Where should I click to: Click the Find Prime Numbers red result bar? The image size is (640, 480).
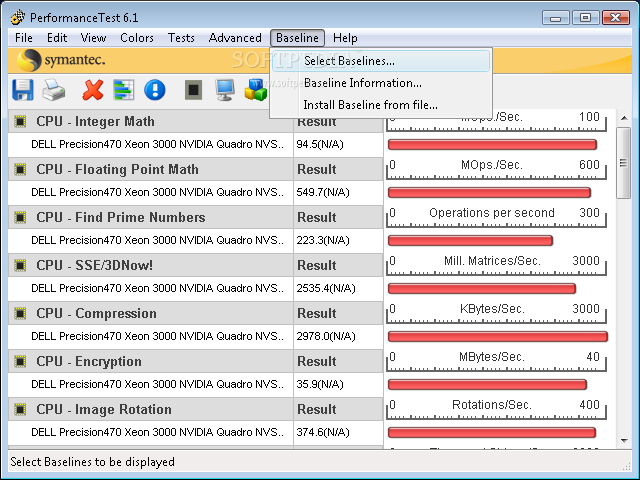[x=470, y=240]
